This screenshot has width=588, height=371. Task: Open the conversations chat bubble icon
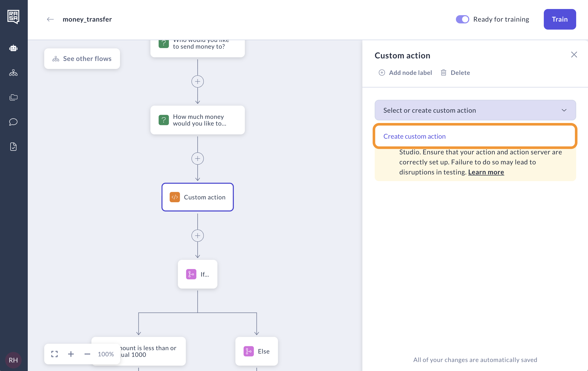point(13,122)
